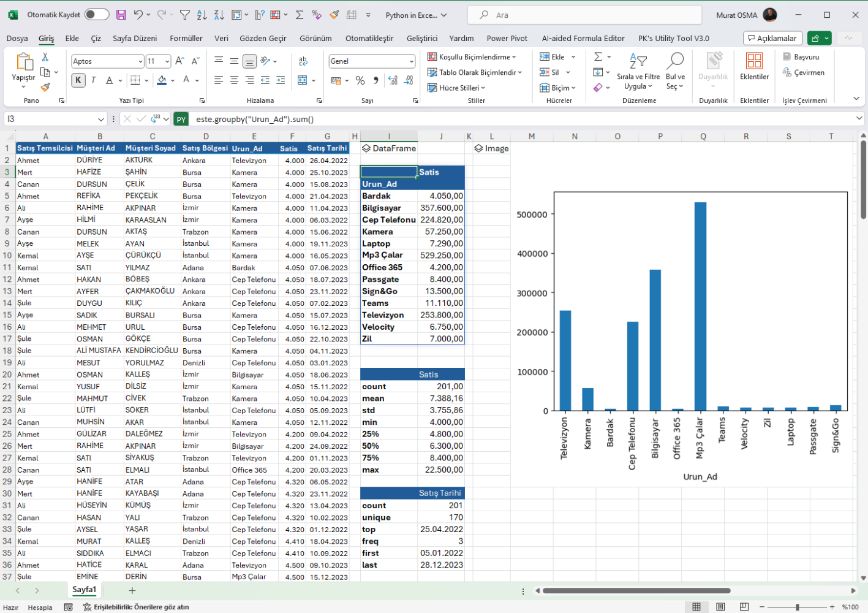Click the PY Python icon beside the formula bar

pos(180,119)
